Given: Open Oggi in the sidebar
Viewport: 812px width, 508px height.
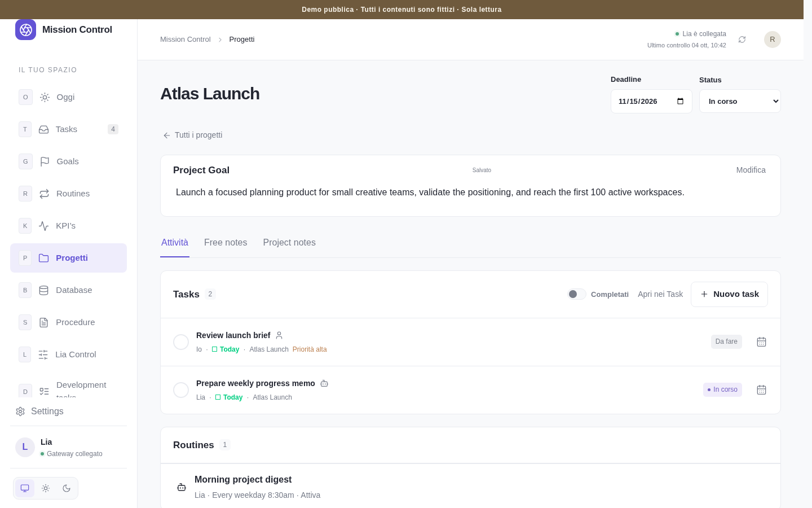Looking at the screenshot, I should click(x=68, y=97).
